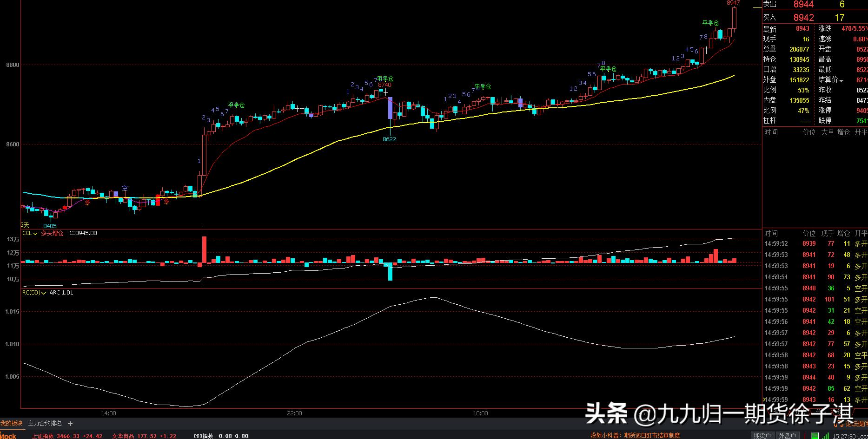868x439 pixels.
Task: Click the 14:00 time axis label
Action: [x=108, y=413]
